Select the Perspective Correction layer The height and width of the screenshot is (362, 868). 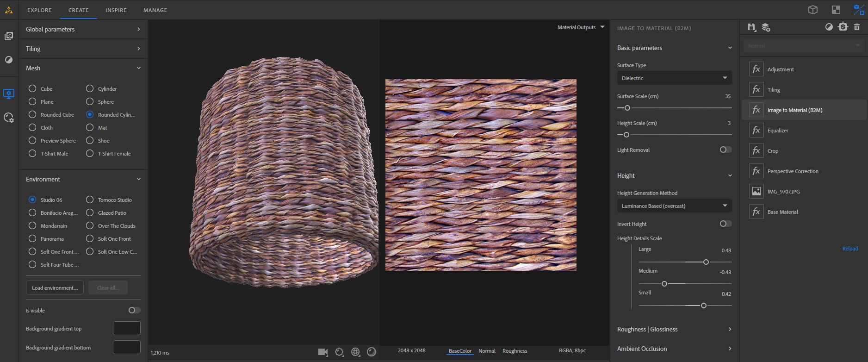pos(793,171)
